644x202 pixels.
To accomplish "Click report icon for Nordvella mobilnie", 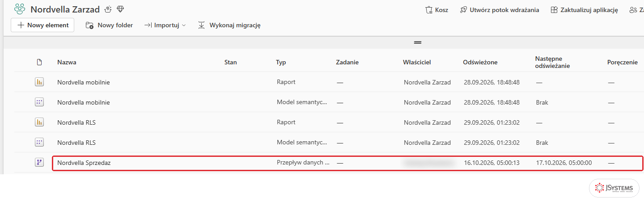I will [39, 82].
